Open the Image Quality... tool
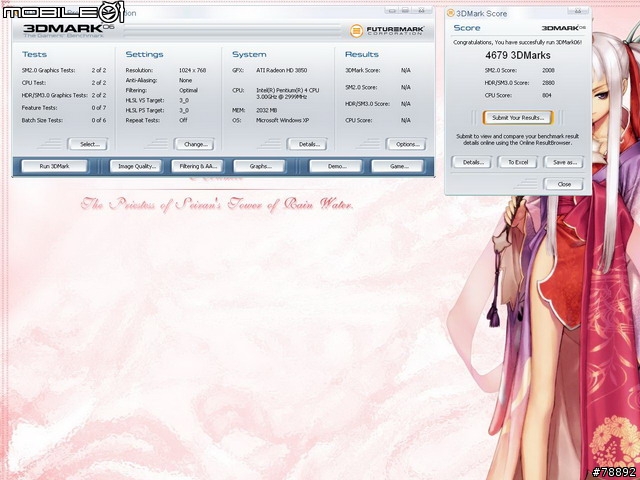 click(136, 166)
